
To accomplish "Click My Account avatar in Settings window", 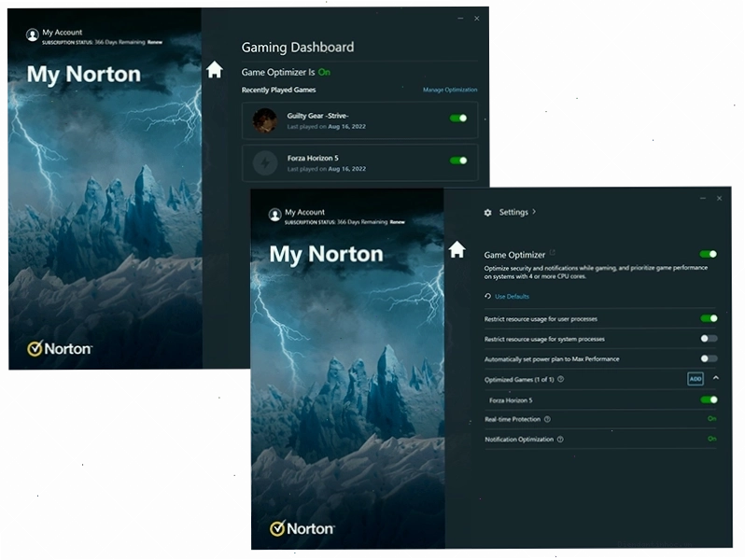I will click(x=274, y=215).
